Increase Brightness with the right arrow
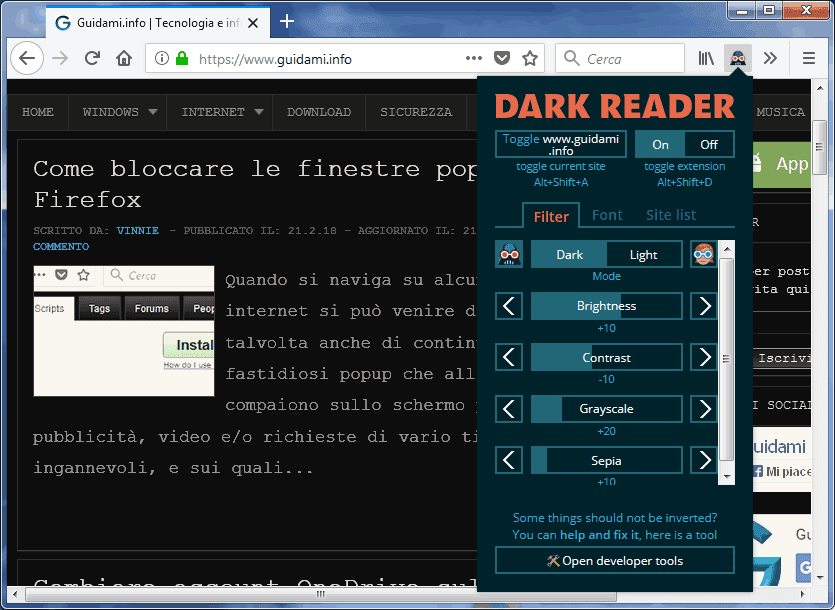Image resolution: width=835 pixels, height=610 pixels. point(705,305)
